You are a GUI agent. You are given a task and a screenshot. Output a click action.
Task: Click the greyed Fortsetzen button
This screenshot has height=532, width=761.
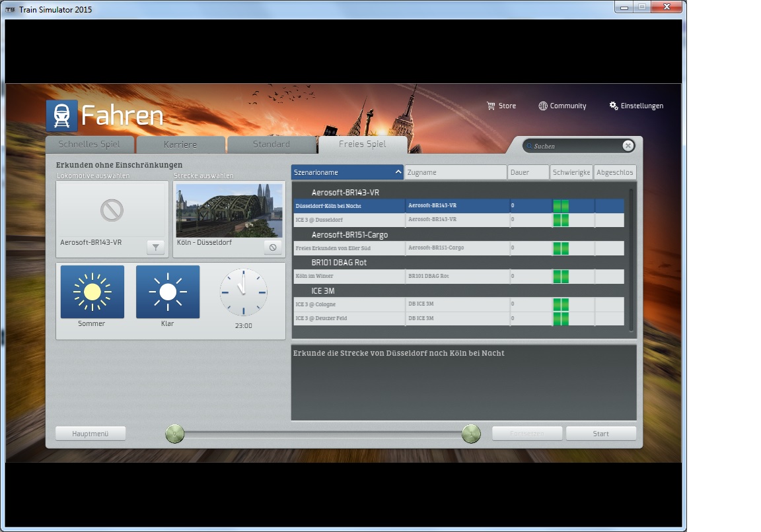click(x=527, y=434)
